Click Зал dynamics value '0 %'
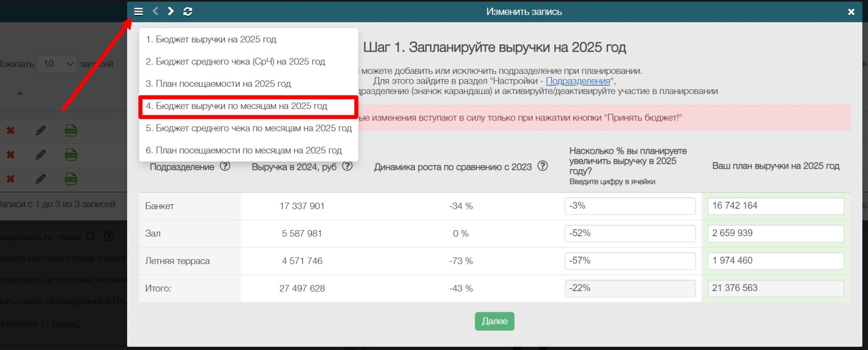The image size is (868, 350). [461, 233]
